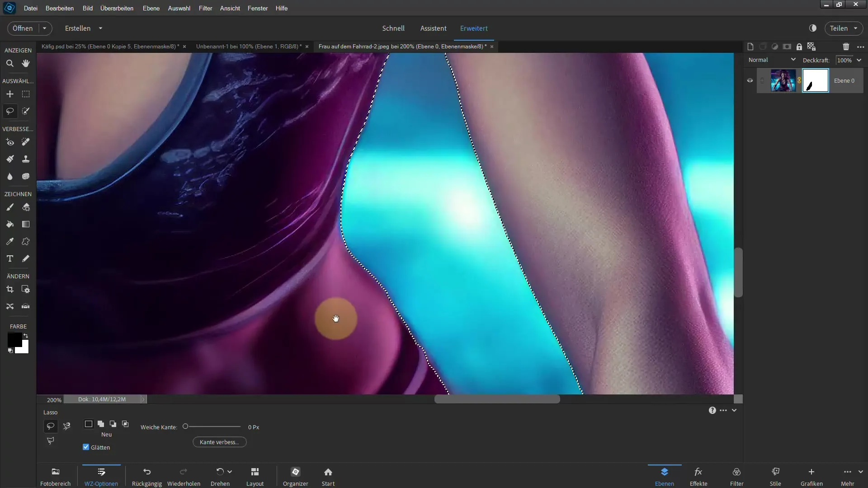Switch to Schnell mode tab
The height and width of the screenshot is (488, 868).
tap(393, 28)
